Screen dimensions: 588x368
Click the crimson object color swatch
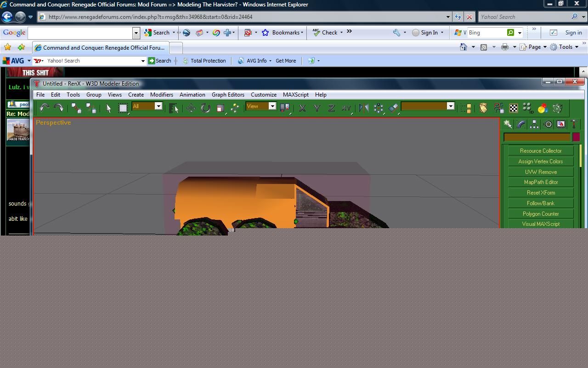pos(576,137)
